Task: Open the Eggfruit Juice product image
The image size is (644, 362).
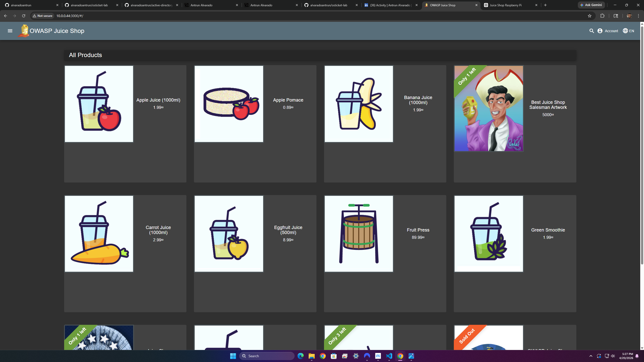Action: pyautogui.click(x=229, y=234)
